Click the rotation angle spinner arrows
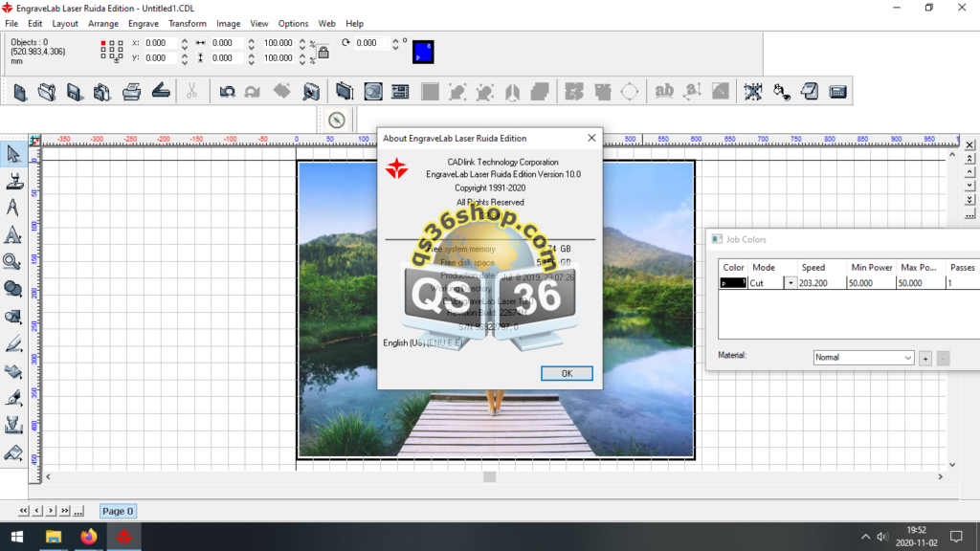 (395, 43)
